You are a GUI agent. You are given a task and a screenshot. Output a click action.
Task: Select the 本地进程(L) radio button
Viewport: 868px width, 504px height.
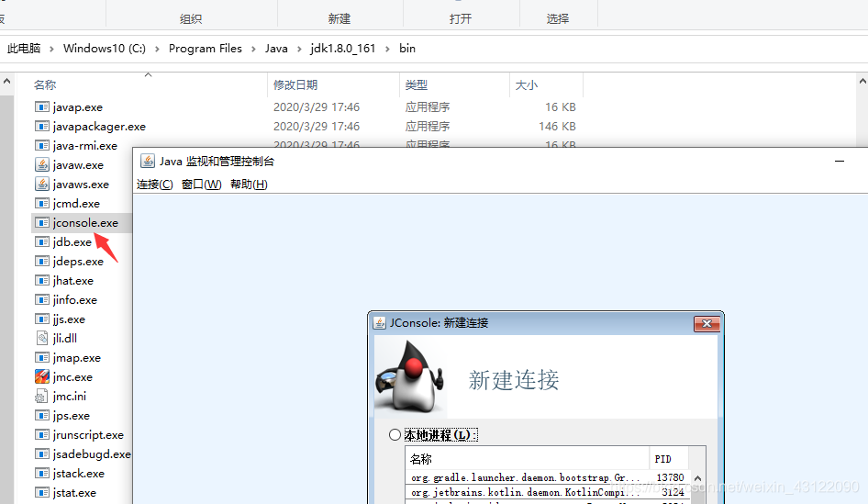pyautogui.click(x=395, y=435)
